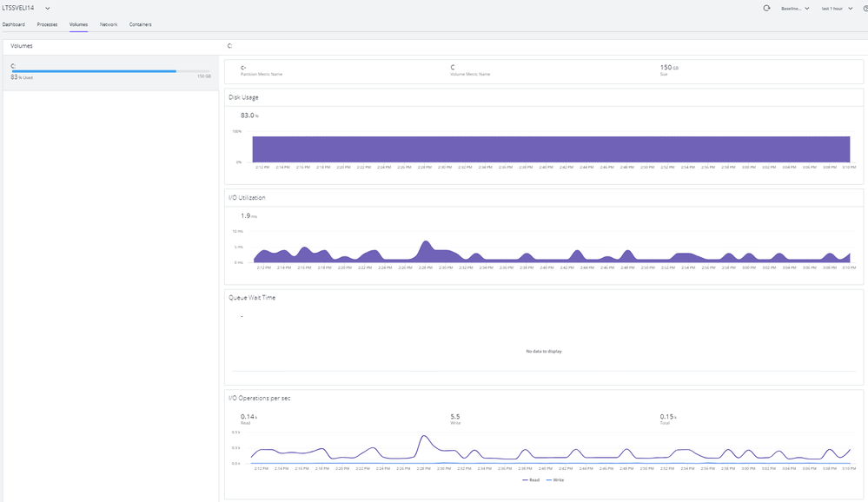Expand the LTSSVELI14 host selector chevron

coord(48,8)
